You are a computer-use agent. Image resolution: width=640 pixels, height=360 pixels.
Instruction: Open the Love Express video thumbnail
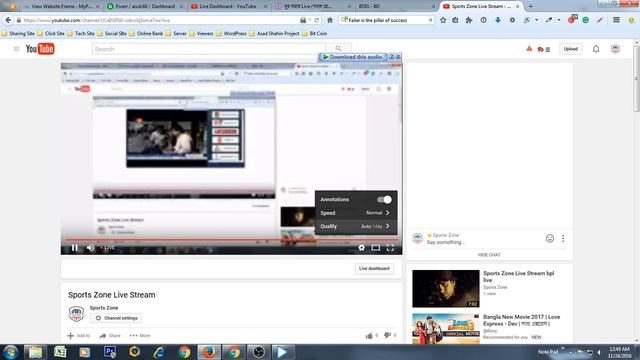coord(446,329)
